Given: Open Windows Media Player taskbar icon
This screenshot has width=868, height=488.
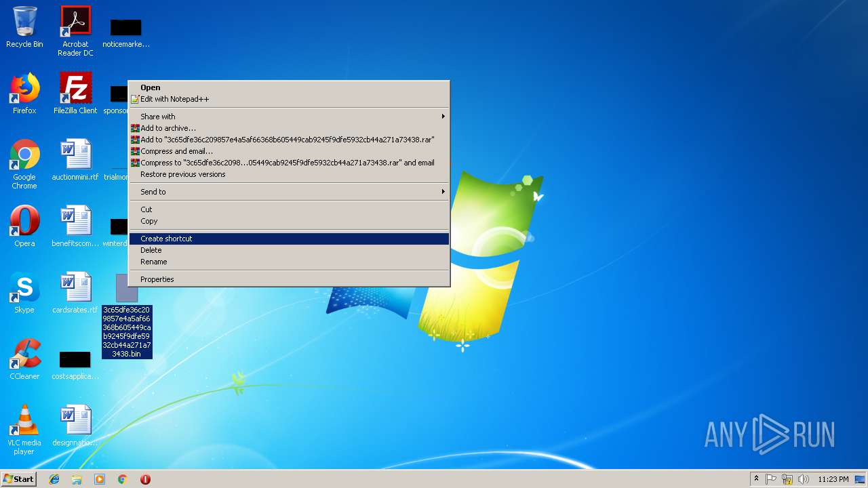Looking at the screenshot, I should coord(100,479).
